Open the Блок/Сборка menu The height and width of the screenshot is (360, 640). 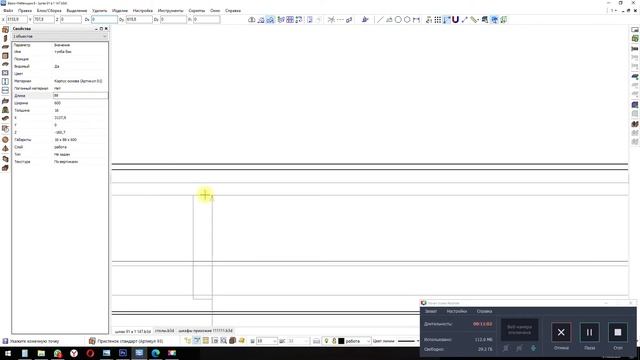49,11
